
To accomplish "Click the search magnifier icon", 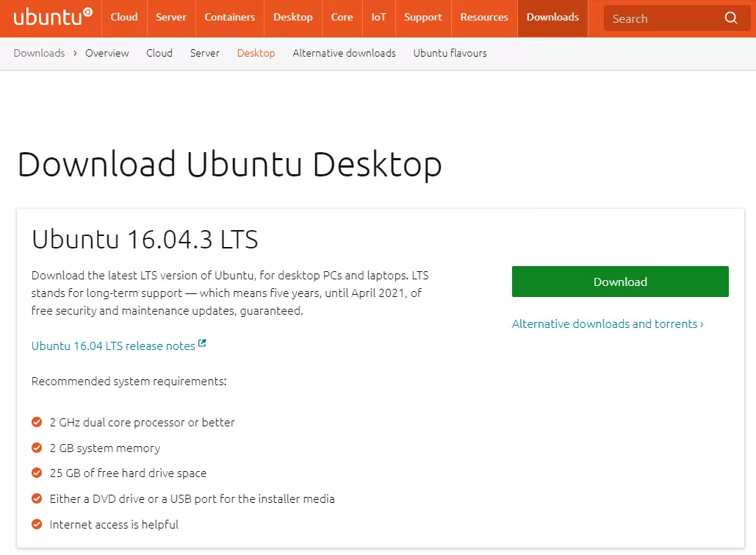I will 731,18.
